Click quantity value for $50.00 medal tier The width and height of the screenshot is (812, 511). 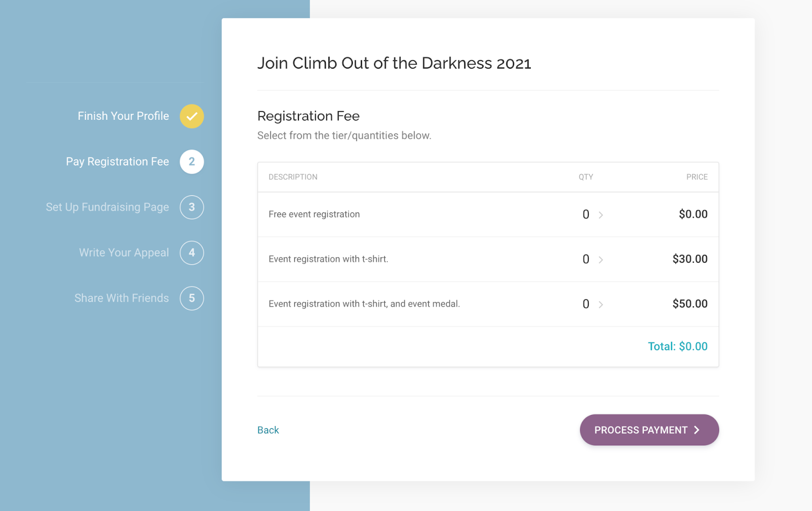pos(586,304)
